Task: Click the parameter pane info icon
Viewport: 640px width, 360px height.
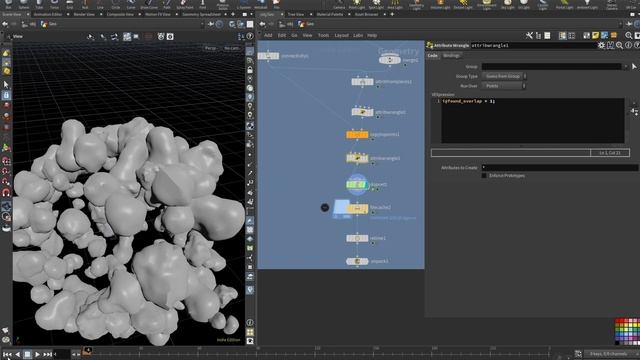Action: point(629,45)
